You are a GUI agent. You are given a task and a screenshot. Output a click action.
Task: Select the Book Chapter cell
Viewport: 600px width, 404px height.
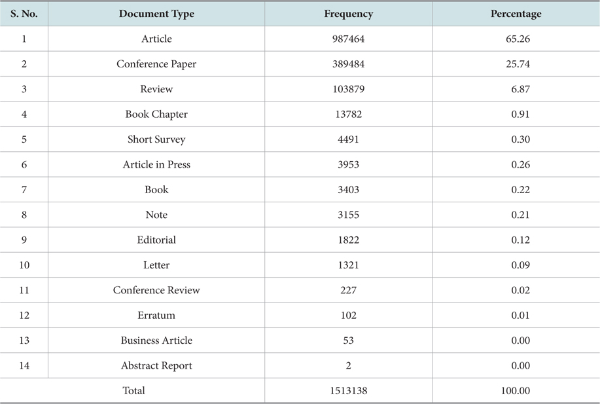click(156, 113)
